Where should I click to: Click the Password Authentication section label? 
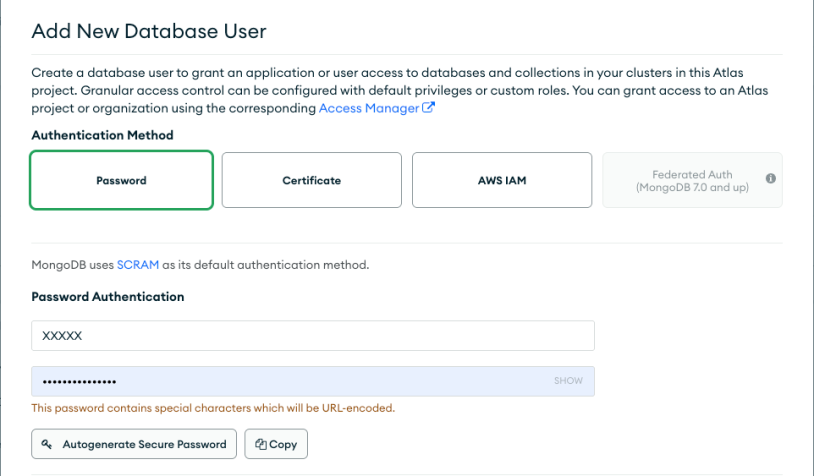(107, 296)
